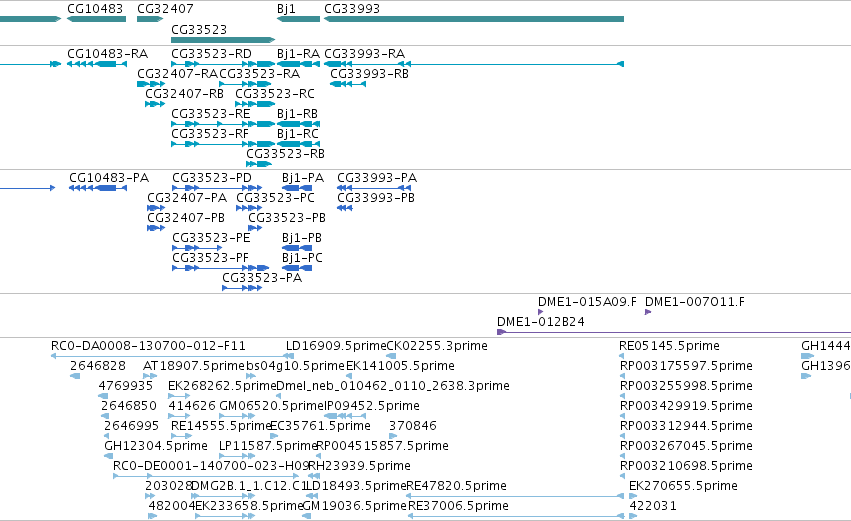Select the CG33523-PB protein label
This screenshot has width=851, height=521.
[287, 218]
